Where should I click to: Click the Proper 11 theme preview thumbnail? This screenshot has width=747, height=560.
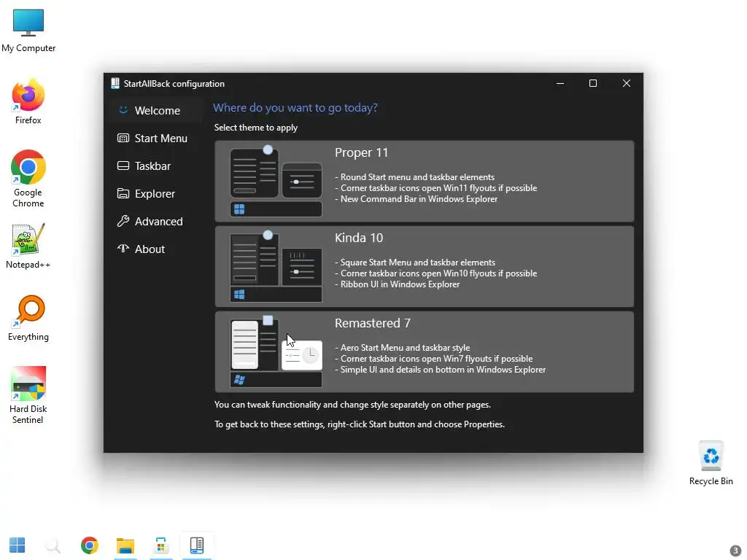pyautogui.click(x=276, y=181)
